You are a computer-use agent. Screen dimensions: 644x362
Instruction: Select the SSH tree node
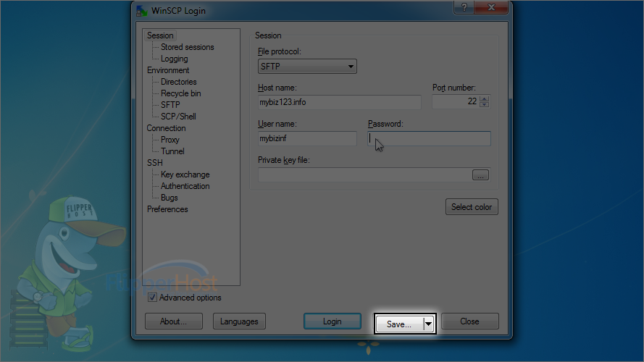155,163
